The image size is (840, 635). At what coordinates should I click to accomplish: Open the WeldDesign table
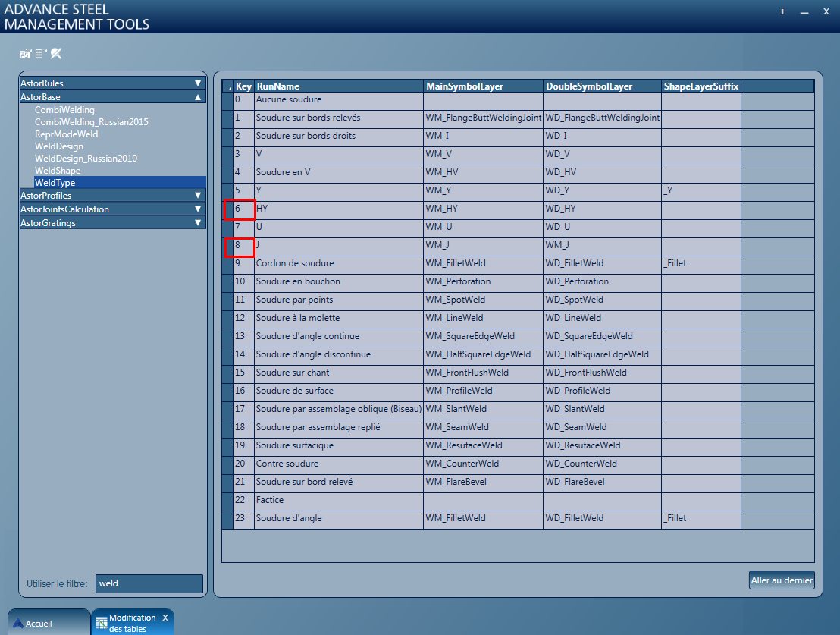(x=59, y=146)
